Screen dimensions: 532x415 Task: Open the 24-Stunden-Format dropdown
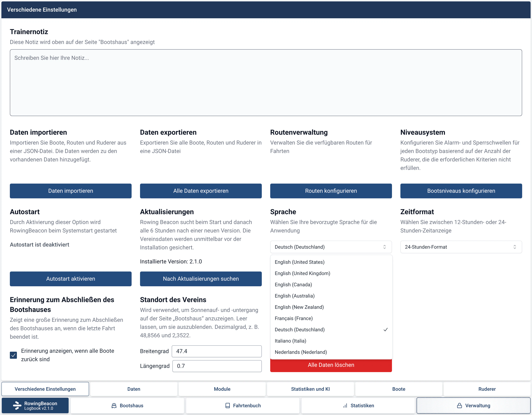pyautogui.click(x=461, y=247)
